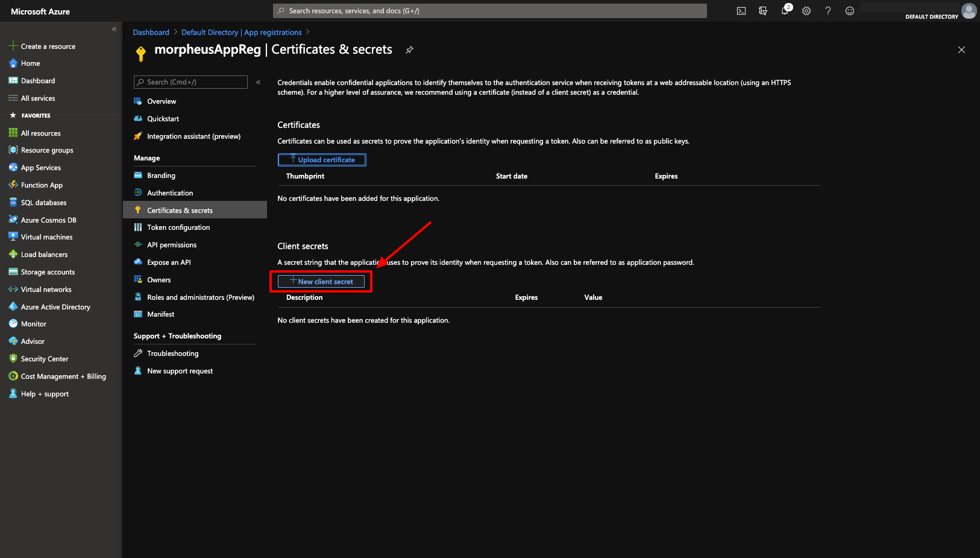The height and width of the screenshot is (558, 980).
Task: Click the Upload certificate button
Action: [x=321, y=159]
